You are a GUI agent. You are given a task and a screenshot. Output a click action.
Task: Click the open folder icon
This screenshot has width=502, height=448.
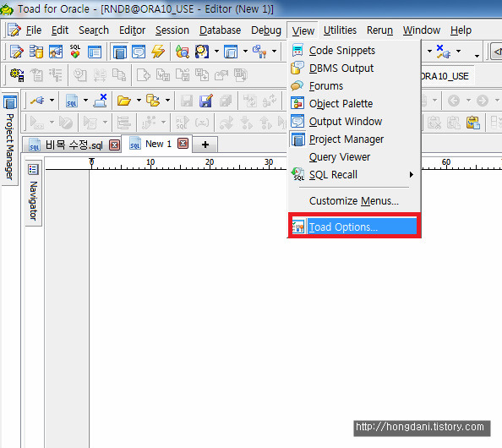coord(124,101)
